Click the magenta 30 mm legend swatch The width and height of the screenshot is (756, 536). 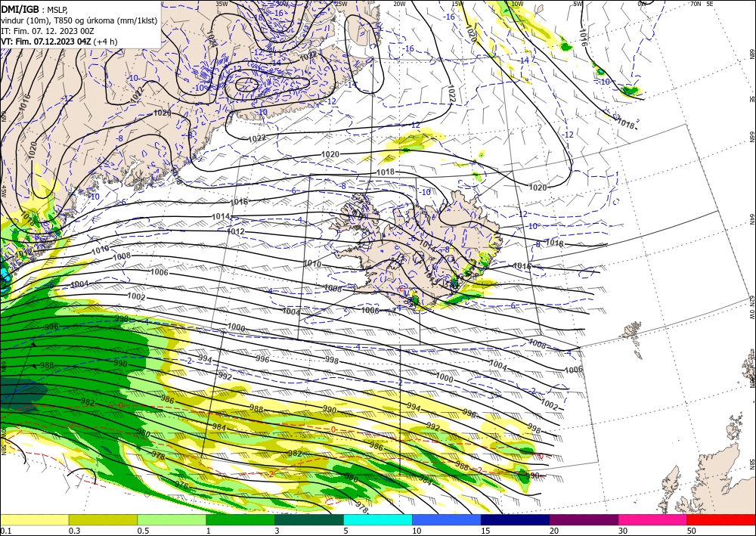pos(653,519)
